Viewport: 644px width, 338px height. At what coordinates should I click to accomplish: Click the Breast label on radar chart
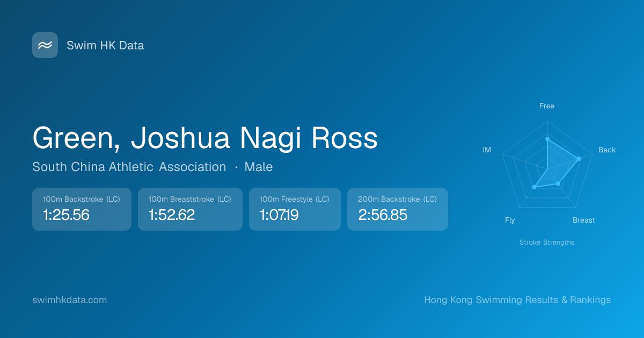coord(583,220)
